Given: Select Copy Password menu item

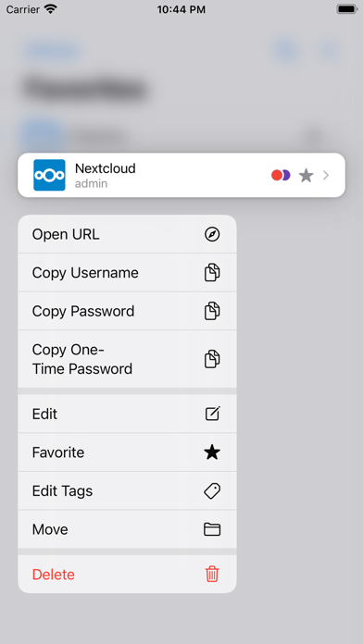Looking at the screenshot, I should 127,311.
